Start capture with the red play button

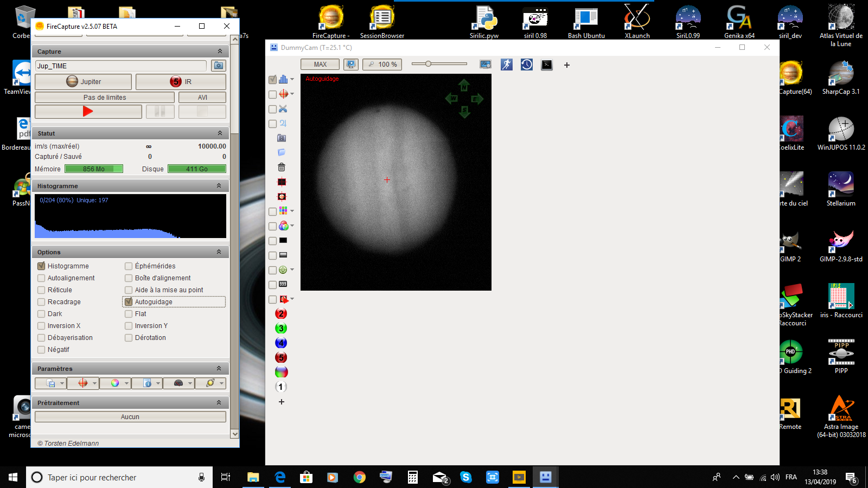coord(88,112)
